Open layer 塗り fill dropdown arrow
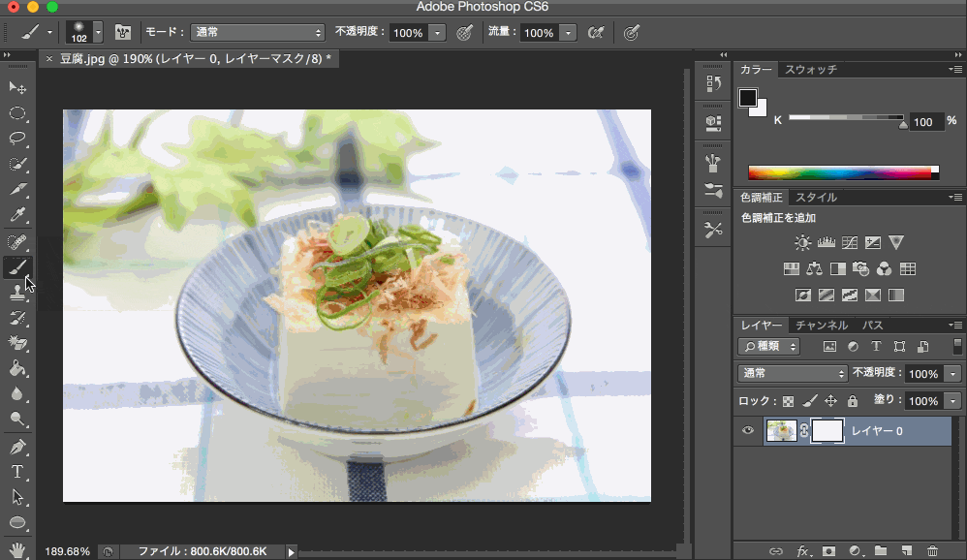Screen dimensions: 967x560 pos(952,401)
